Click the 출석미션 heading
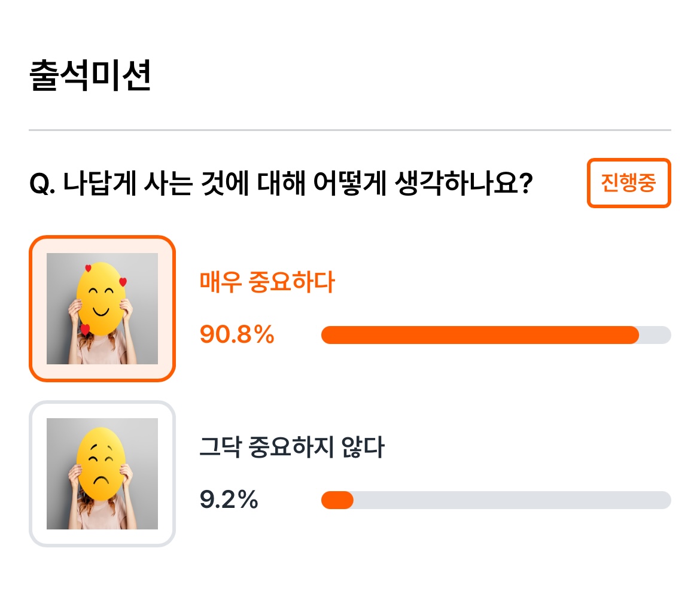Viewport: 700px width, 612px height. coord(90,75)
